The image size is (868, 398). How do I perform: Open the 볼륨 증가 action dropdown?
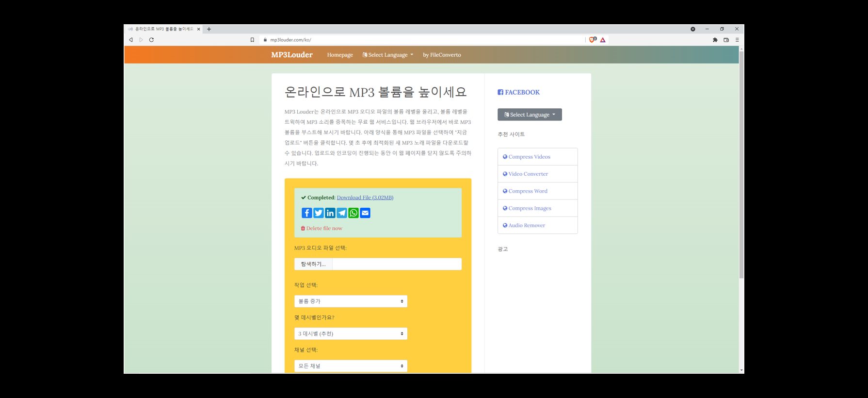pos(351,301)
